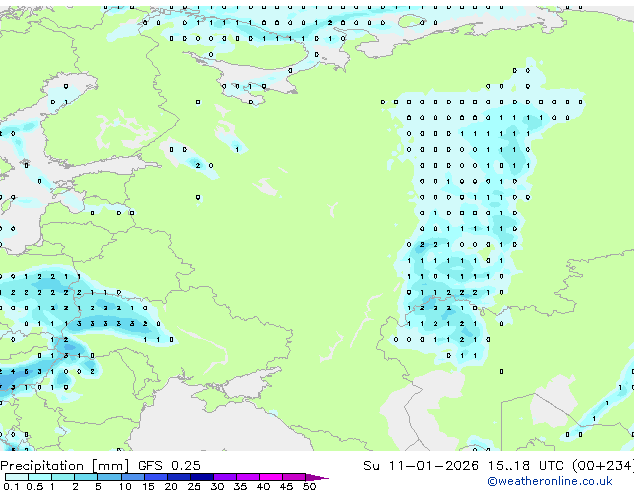Click the '15..18 UTC' time range text
634x490 pixels.
click(x=526, y=466)
